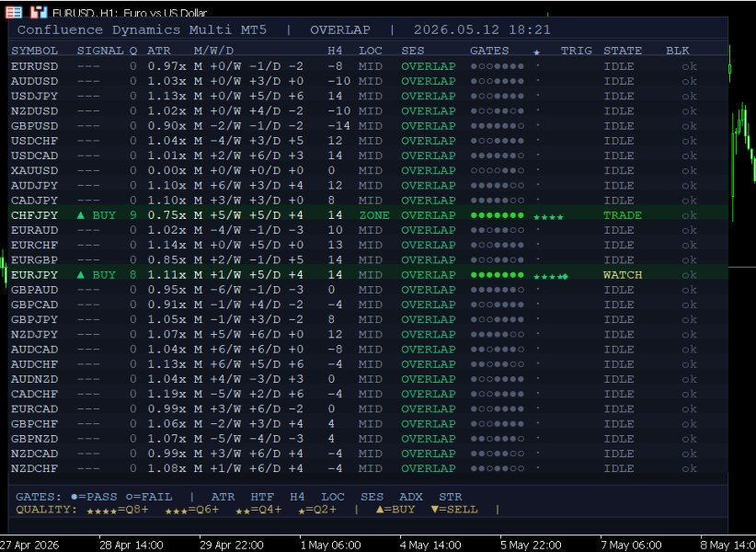Click the LOC column header

(x=371, y=51)
